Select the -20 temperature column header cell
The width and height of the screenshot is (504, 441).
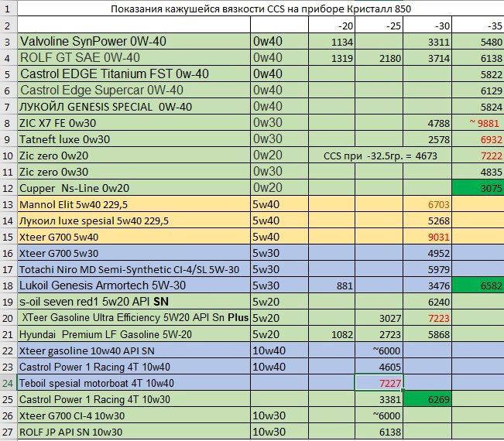click(331, 25)
